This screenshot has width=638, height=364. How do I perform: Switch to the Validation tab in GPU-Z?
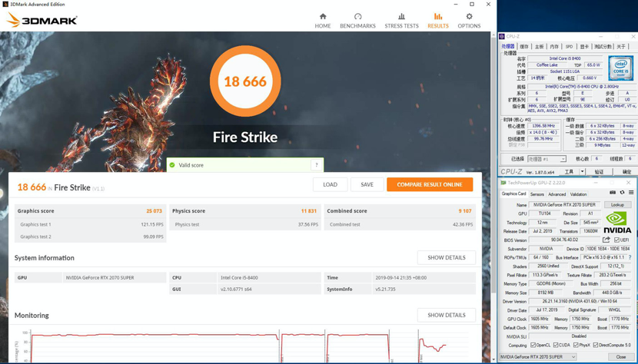578,194
